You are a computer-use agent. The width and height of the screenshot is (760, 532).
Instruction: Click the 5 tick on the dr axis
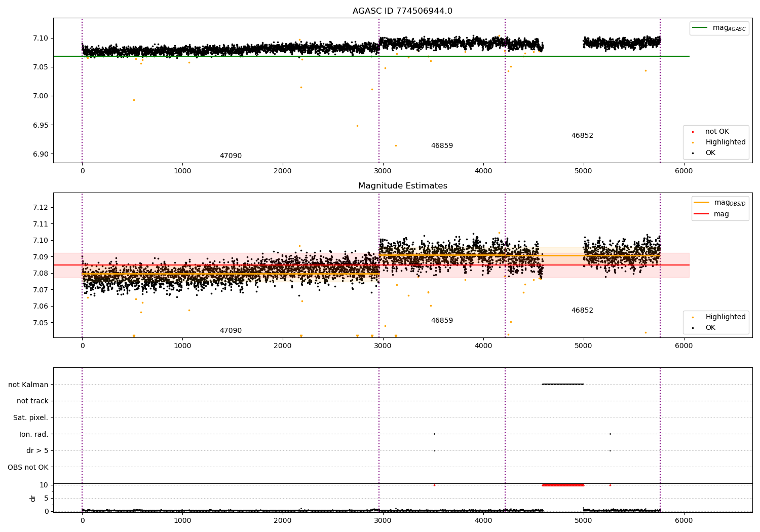[x=46, y=498]
